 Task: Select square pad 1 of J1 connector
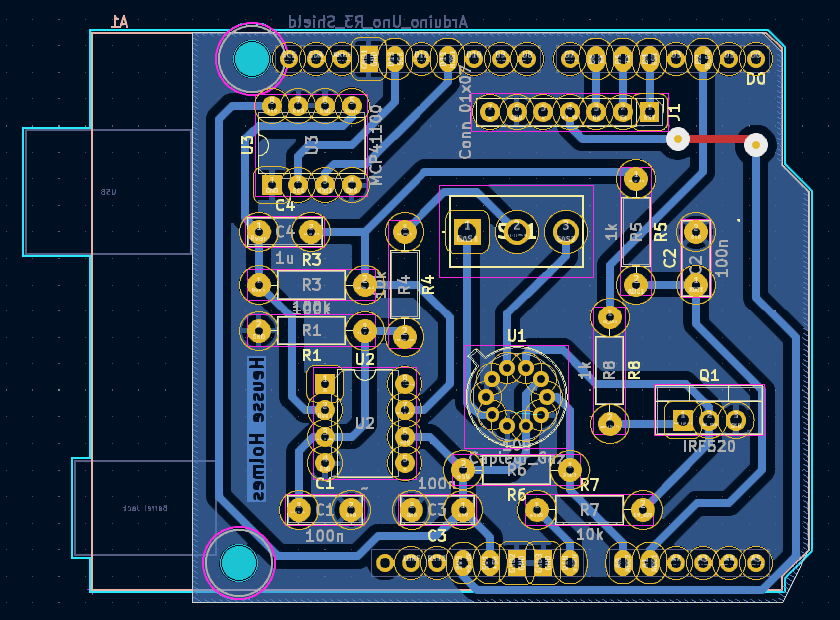[650, 112]
